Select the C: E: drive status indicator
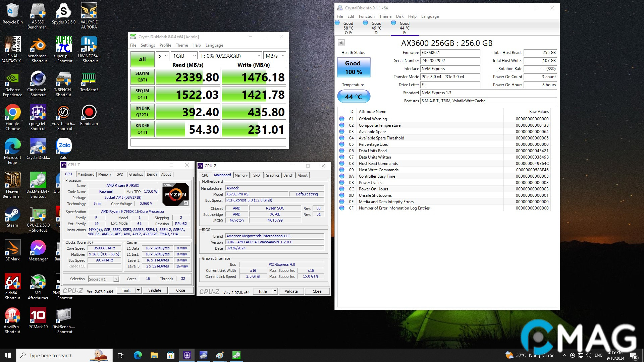644x362 pixels. tap(348, 27)
